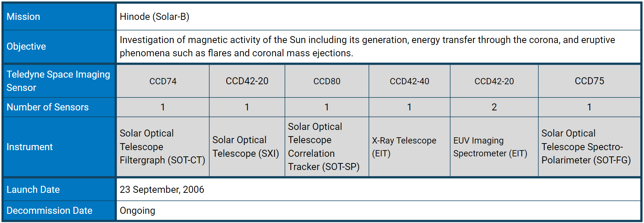Select the CCD42-40 sensor cell
Viewport: 644px width, 223px height.
pos(409,81)
